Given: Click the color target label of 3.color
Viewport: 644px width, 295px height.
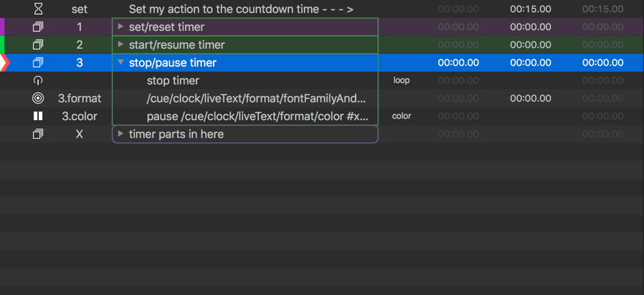Looking at the screenshot, I should 401,116.
